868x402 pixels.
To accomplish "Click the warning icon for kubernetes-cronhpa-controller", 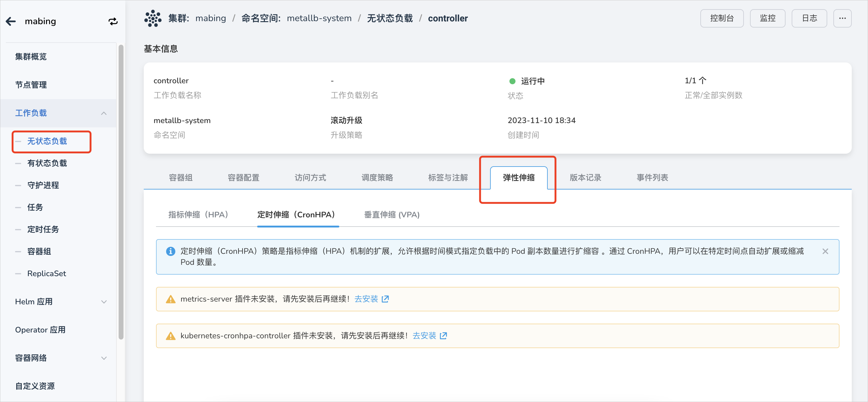I will pos(170,336).
